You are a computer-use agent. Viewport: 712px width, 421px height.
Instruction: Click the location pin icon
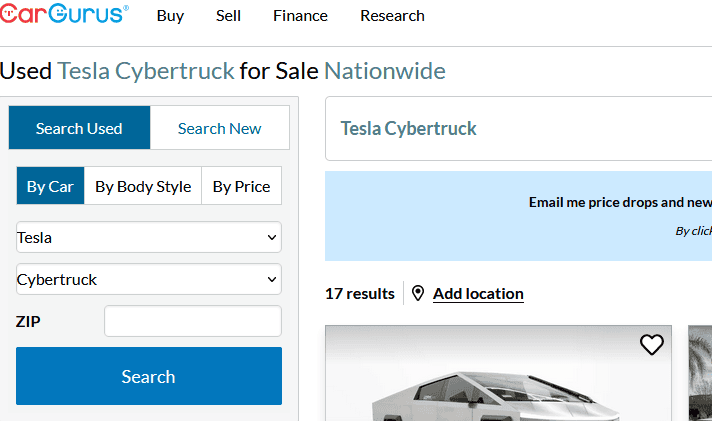point(418,293)
